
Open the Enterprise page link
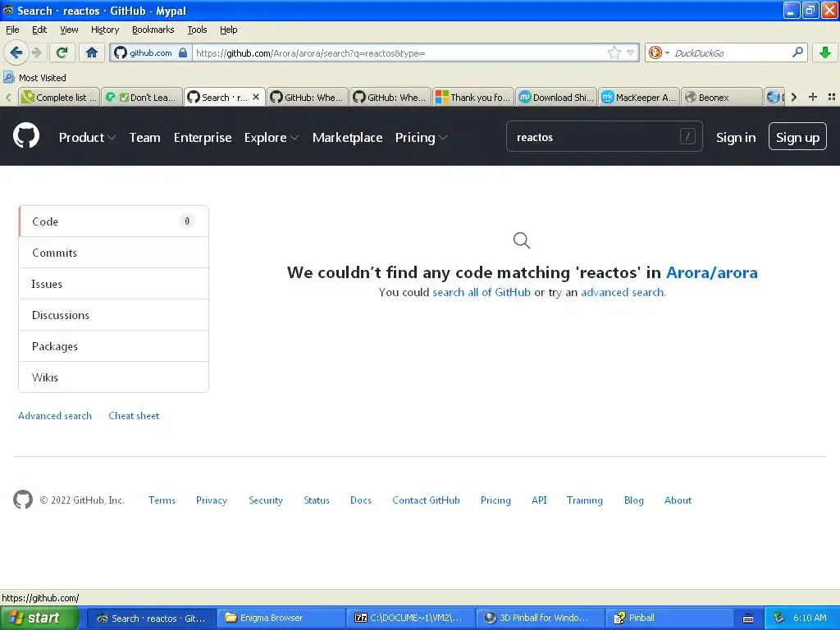point(203,138)
